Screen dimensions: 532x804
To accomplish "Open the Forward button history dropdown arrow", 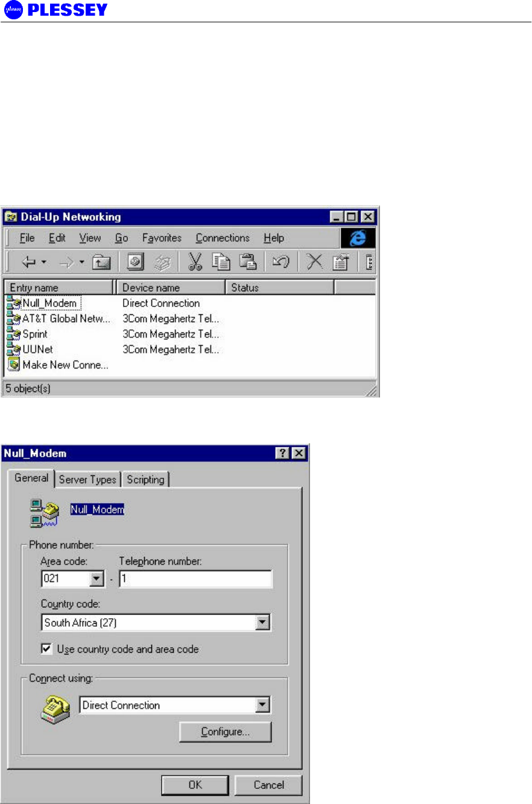I will coord(81,262).
